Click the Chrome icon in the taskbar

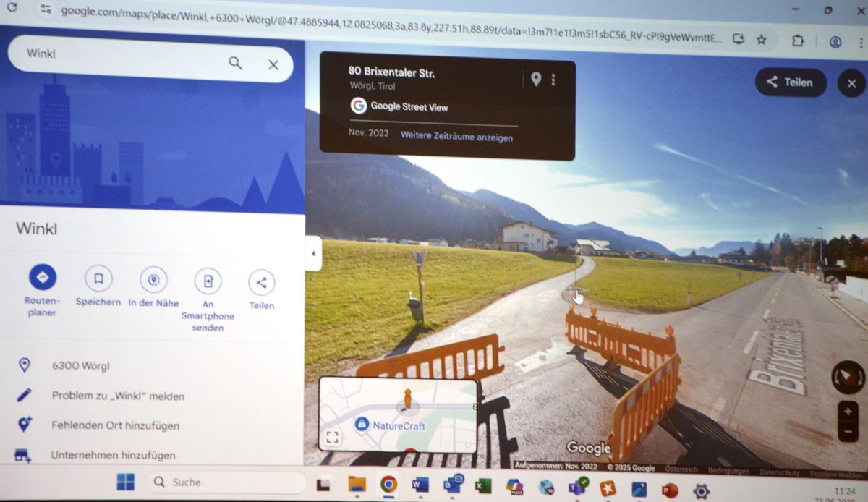(x=388, y=484)
